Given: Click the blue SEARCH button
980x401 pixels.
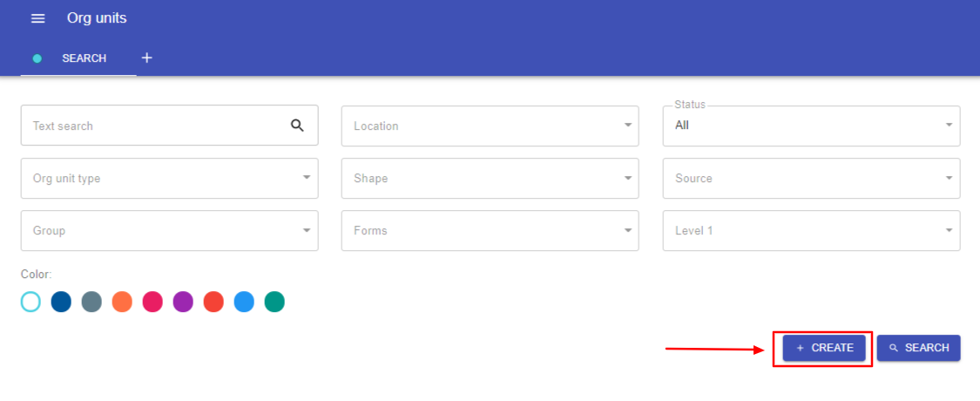Looking at the screenshot, I should (918, 348).
